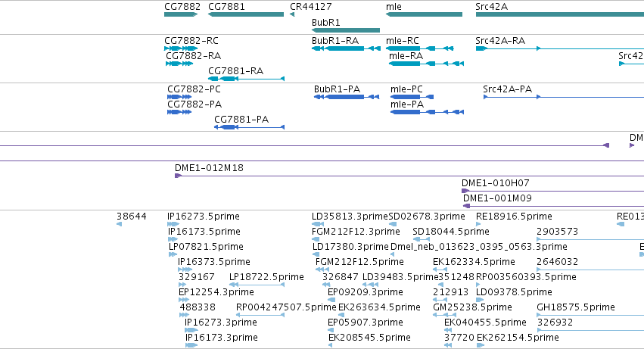Select the IP16273.5prime EST label
The height and width of the screenshot is (349, 644).
tap(204, 217)
